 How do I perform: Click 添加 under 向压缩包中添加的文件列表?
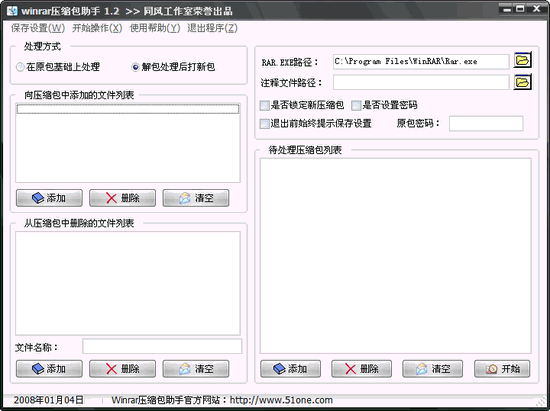[x=49, y=198]
